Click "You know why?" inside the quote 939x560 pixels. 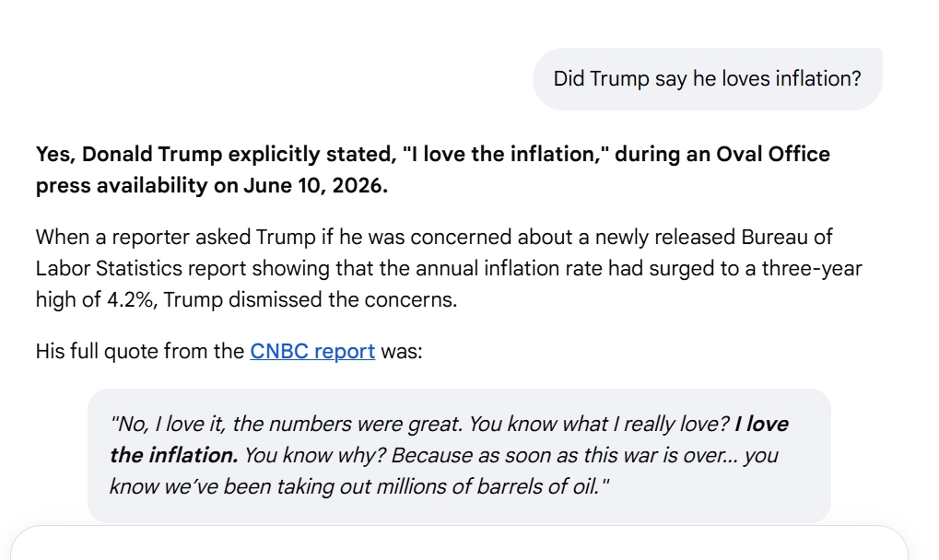coord(314,455)
